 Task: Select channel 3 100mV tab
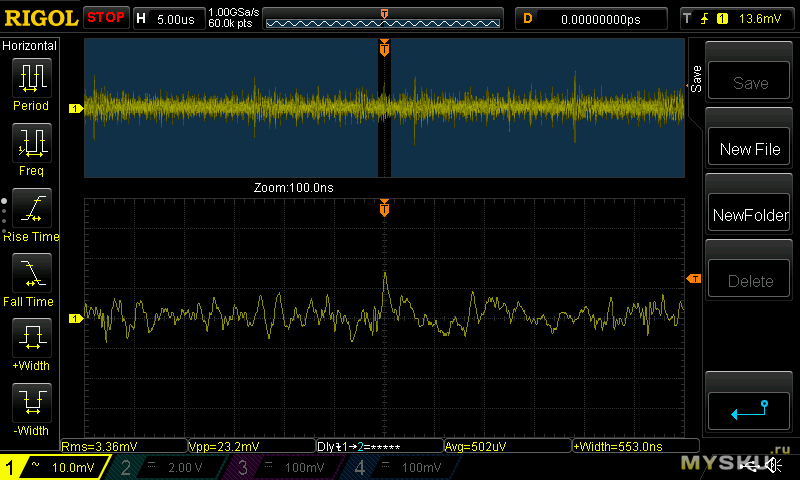(x=286, y=467)
